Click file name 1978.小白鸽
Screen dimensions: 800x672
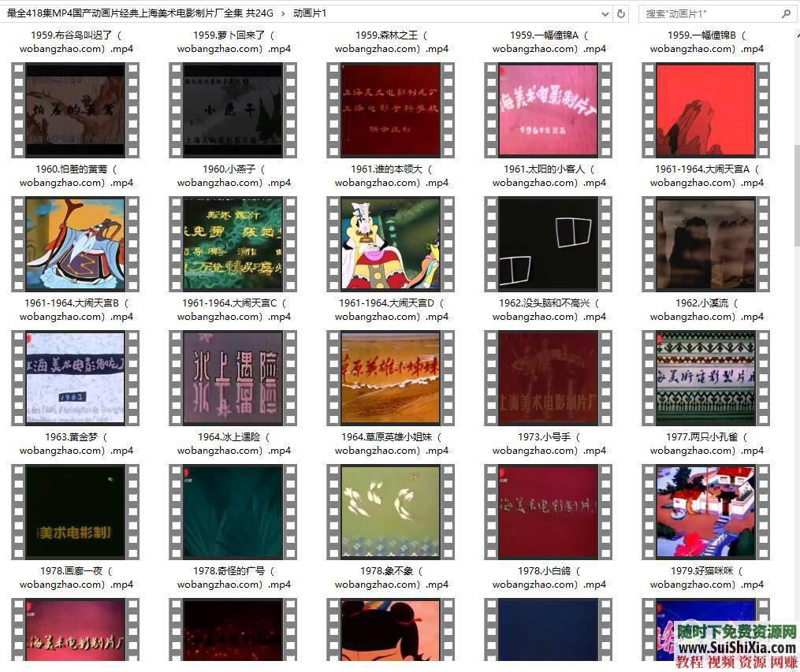tap(549, 578)
